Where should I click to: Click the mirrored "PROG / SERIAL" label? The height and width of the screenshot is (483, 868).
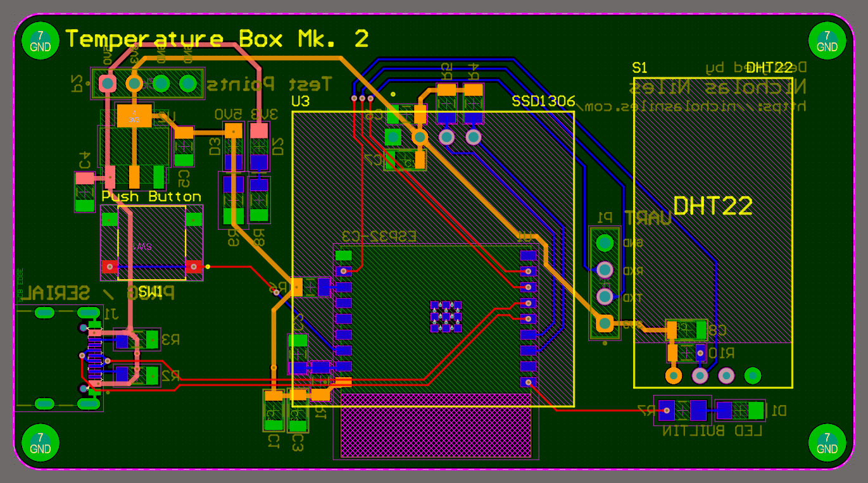tap(98, 293)
